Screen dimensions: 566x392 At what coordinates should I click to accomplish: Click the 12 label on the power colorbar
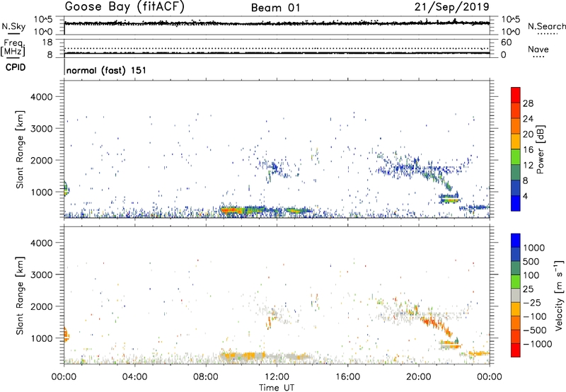pos(528,166)
